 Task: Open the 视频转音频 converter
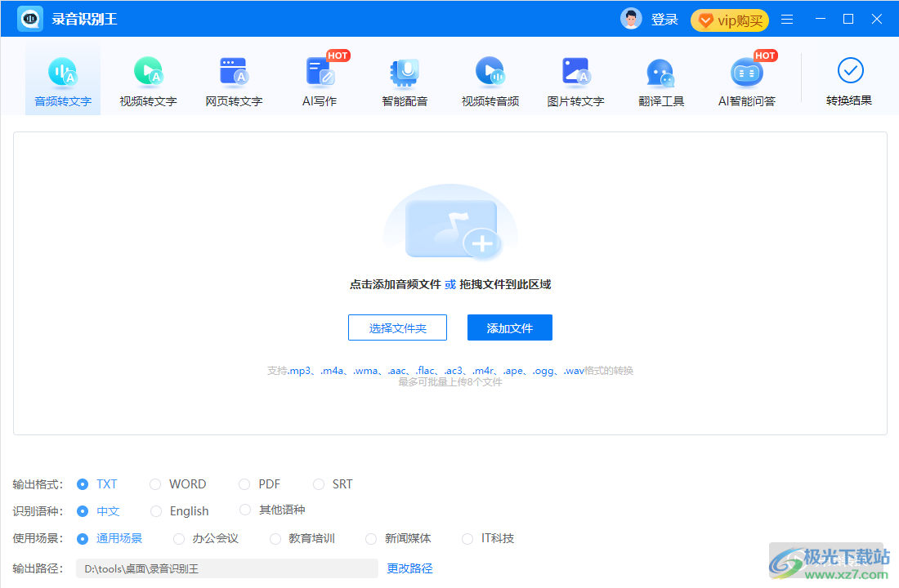(x=490, y=78)
